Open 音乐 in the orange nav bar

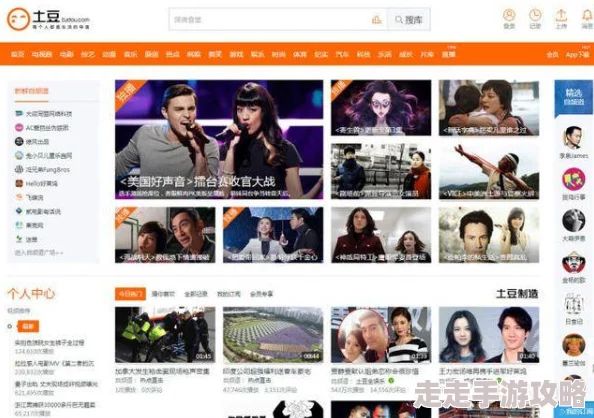130,55
